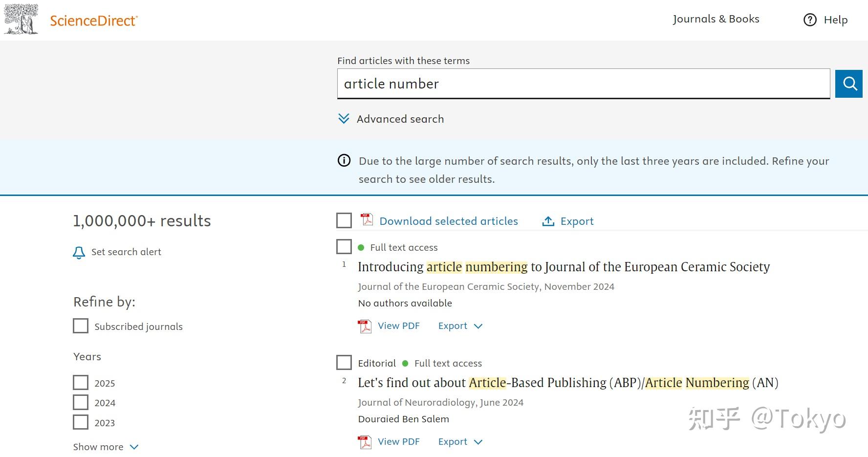Click the PDF icon for the Douraied Ben Salem article
This screenshot has height=457, width=868.
point(365,442)
